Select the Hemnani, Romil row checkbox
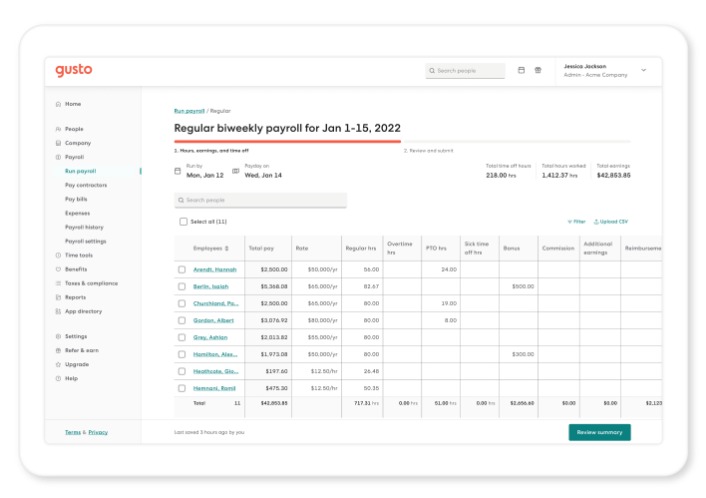Viewport: 706px width, 498px height. [182, 388]
